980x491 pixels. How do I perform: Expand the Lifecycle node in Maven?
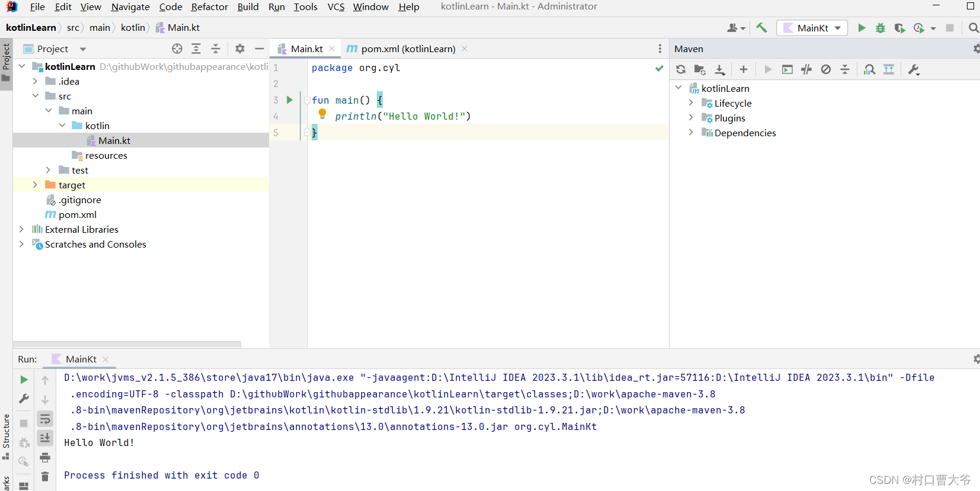point(691,103)
